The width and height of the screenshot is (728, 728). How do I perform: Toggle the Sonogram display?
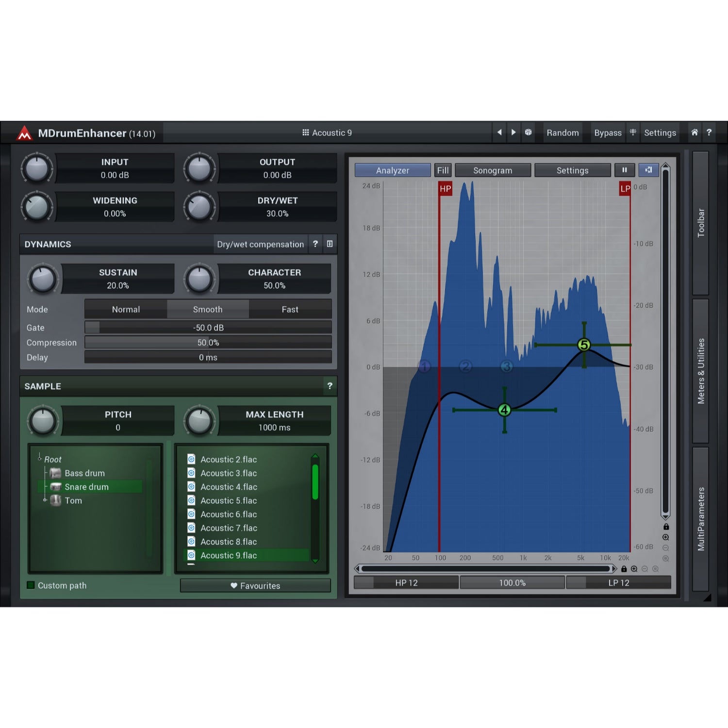[493, 170]
